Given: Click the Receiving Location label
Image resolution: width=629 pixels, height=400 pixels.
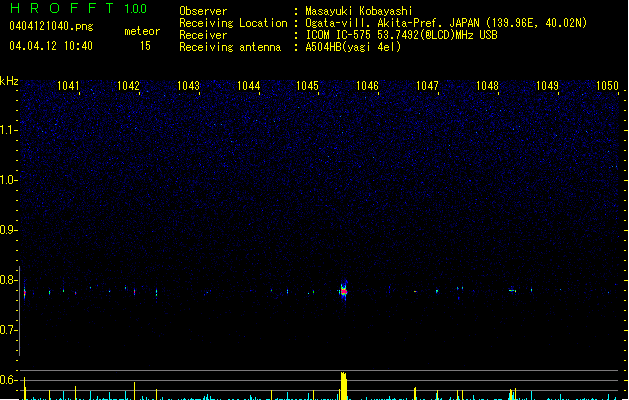Looking at the screenshot, I should 233,23.
